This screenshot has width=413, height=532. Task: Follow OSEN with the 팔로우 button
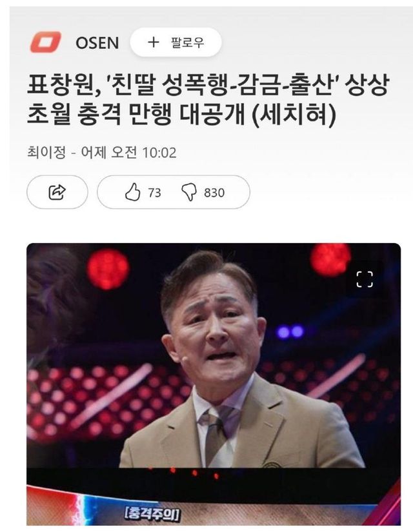click(176, 43)
